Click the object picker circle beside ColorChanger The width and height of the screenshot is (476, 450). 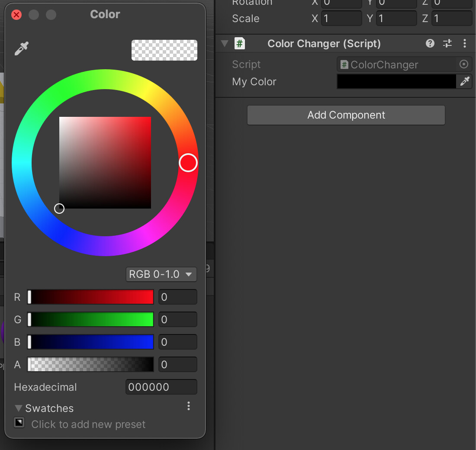(x=464, y=64)
